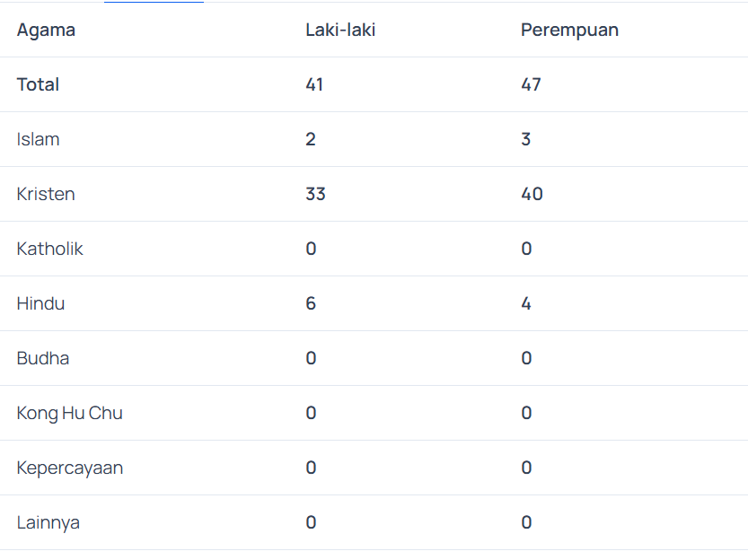The width and height of the screenshot is (748, 560).
Task: Click the Perempuan column header
Action: coord(569,30)
